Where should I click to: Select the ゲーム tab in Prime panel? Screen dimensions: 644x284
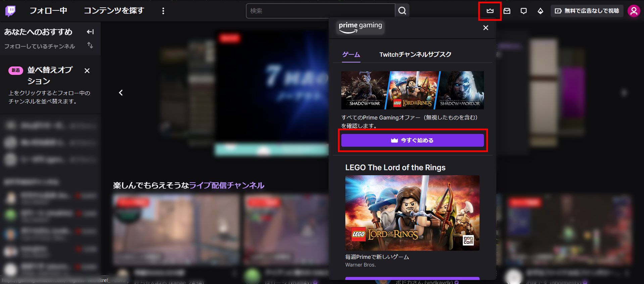351,54
